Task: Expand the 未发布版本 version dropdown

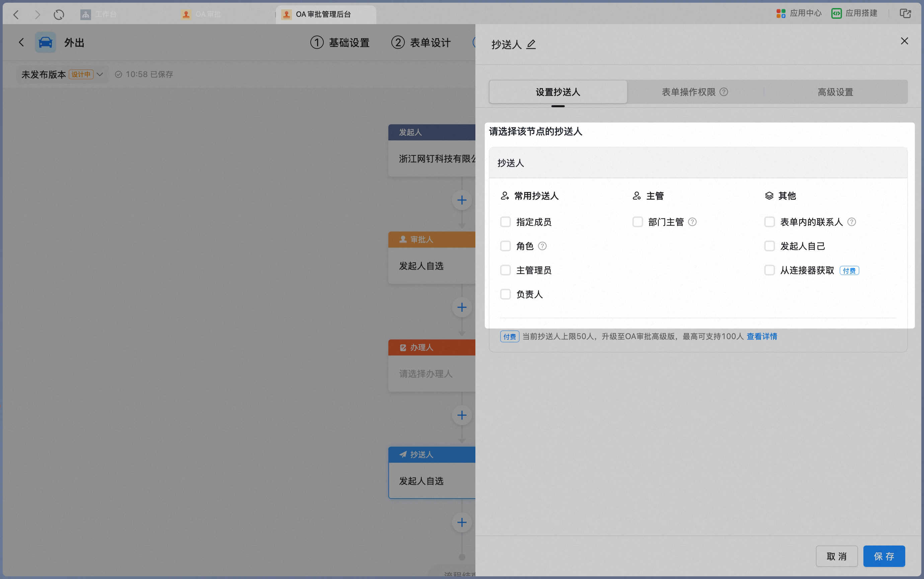Action: 62,74
